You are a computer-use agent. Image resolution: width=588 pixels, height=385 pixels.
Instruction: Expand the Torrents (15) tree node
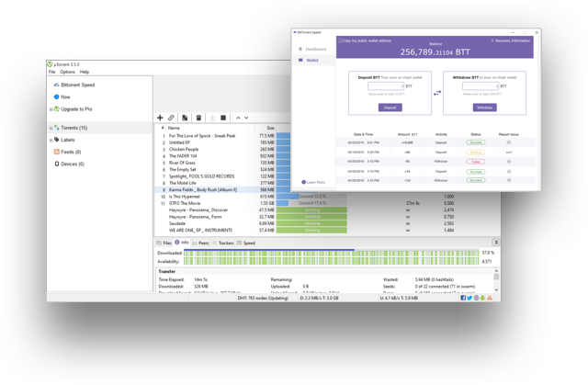click(x=51, y=129)
